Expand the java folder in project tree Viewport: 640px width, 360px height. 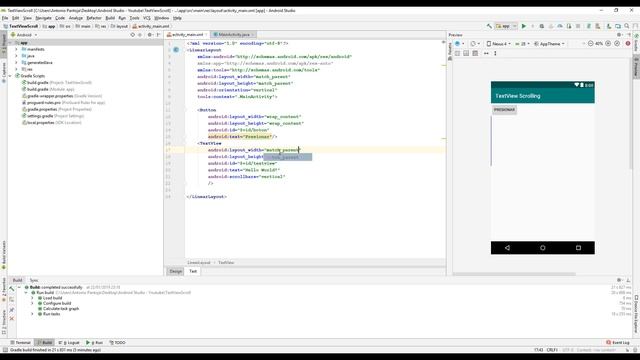click(x=16, y=56)
